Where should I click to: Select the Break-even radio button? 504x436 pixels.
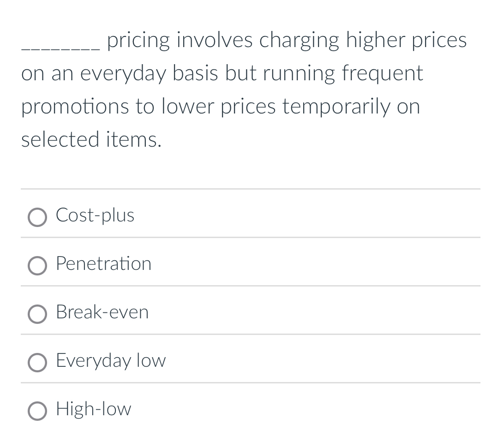click(x=38, y=315)
